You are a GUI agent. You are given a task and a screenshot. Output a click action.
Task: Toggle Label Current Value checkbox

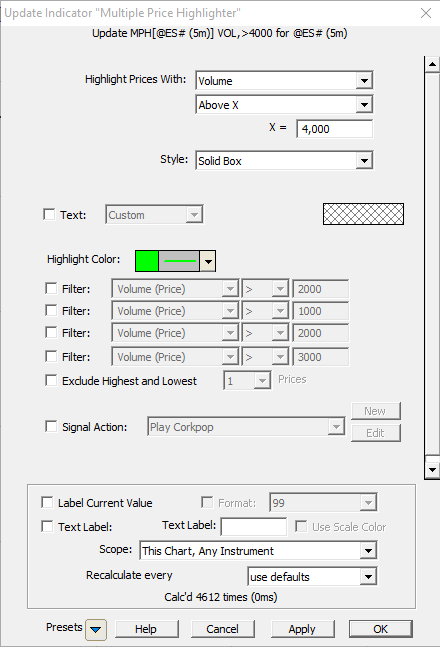click(47, 503)
